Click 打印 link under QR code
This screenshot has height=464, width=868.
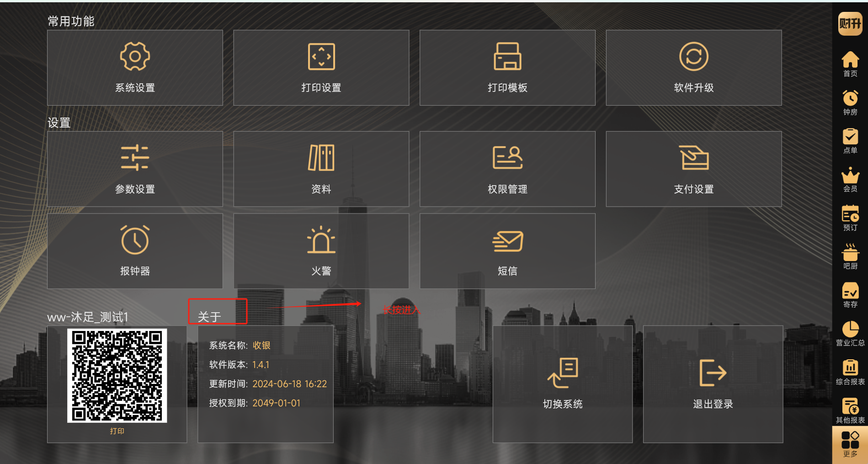[x=117, y=431]
